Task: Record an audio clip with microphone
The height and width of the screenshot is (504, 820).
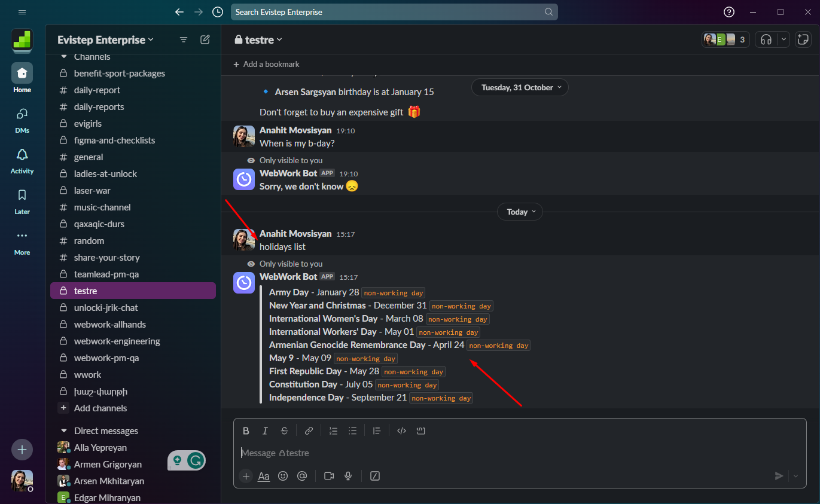Action: [x=348, y=476]
